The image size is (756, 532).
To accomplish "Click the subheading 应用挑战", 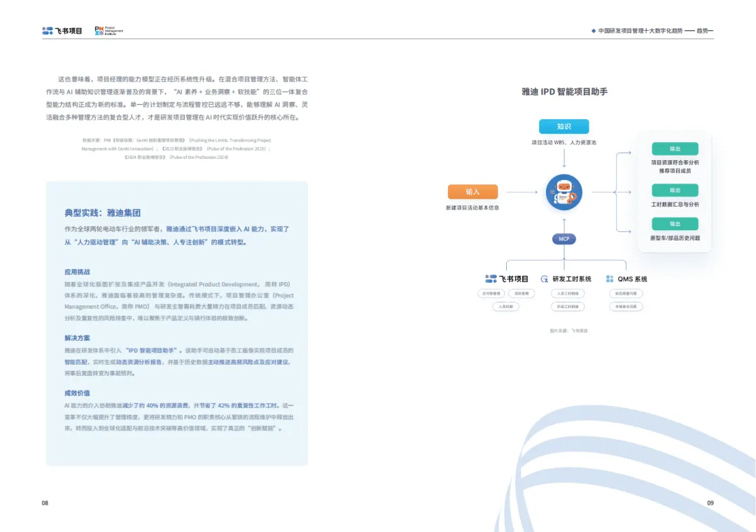I will click(x=77, y=272).
